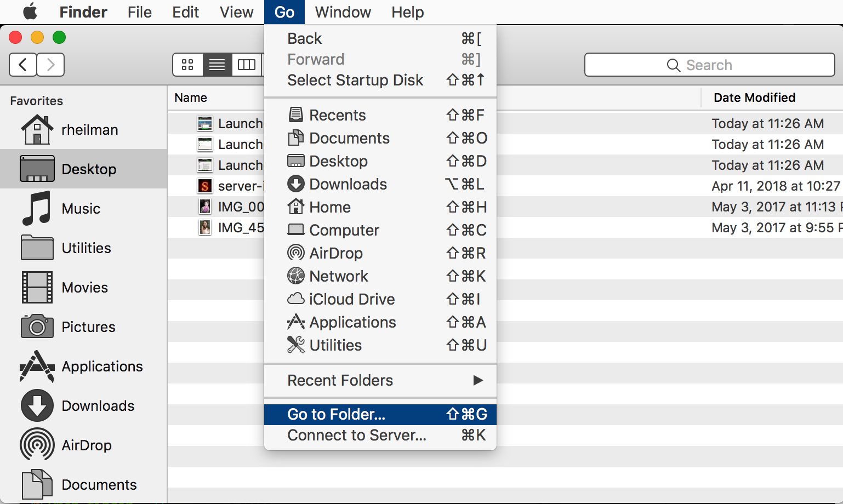Screen dimensions: 843x504
Task: Select Connect to Server… menu item
Action: click(380, 435)
